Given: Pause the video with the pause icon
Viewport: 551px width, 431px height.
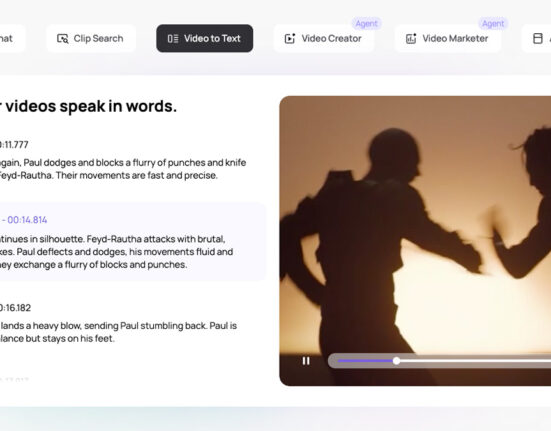Looking at the screenshot, I should pyautogui.click(x=306, y=361).
